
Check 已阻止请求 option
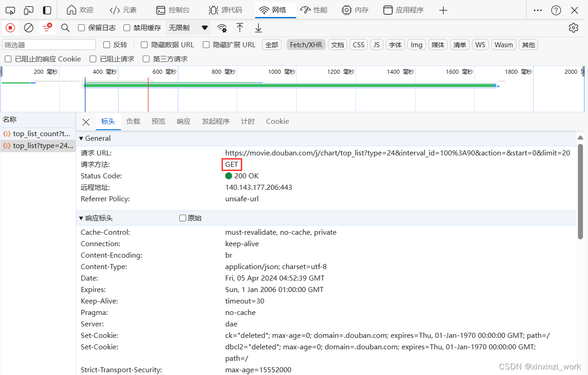coord(93,59)
